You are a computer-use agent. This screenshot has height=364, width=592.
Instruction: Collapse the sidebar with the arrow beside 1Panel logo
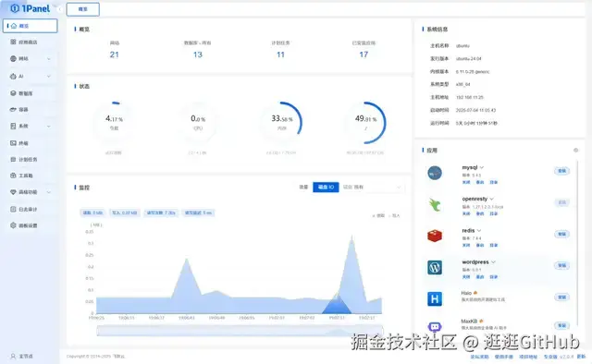pos(59,9)
